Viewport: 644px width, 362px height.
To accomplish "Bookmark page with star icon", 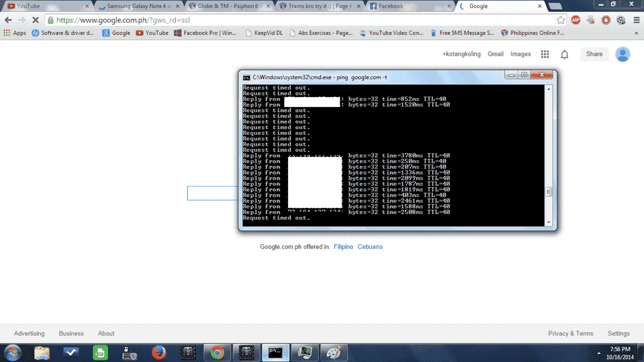I will (x=561, y=20).
